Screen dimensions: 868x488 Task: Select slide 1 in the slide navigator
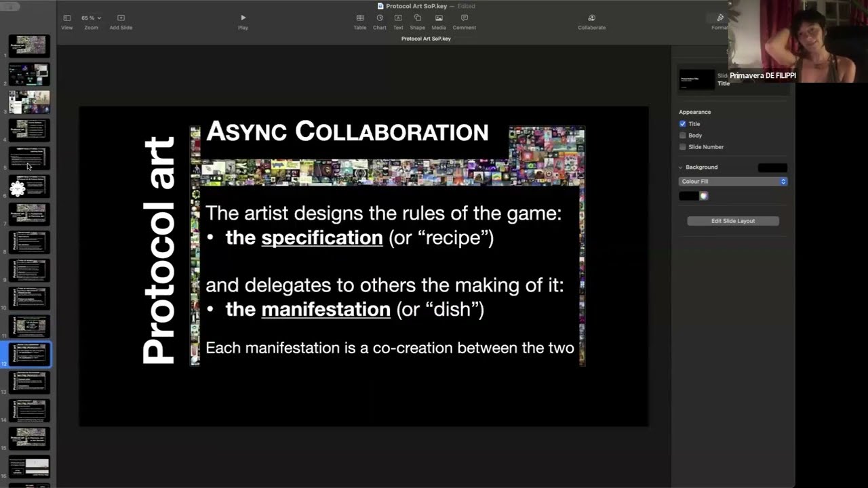coord(29,45)
